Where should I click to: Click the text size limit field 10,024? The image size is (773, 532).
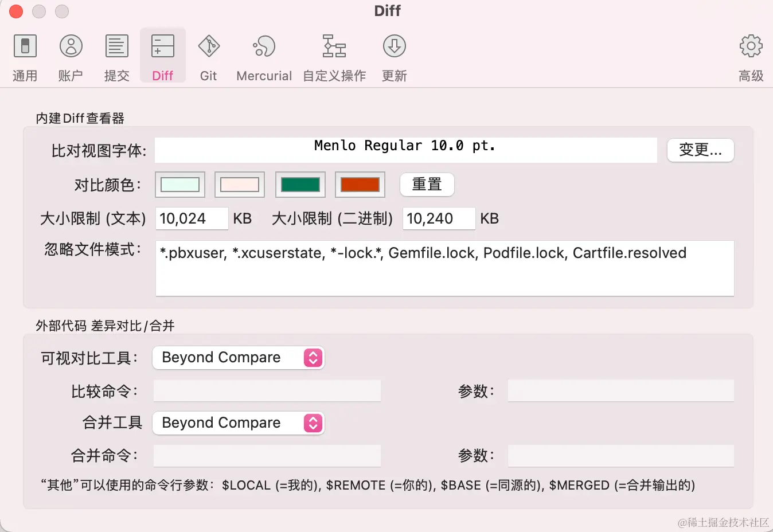pos(192,218)
